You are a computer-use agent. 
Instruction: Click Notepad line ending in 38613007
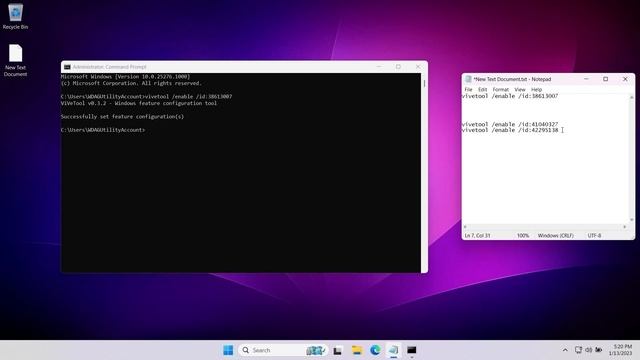click(x=510, y=96)
